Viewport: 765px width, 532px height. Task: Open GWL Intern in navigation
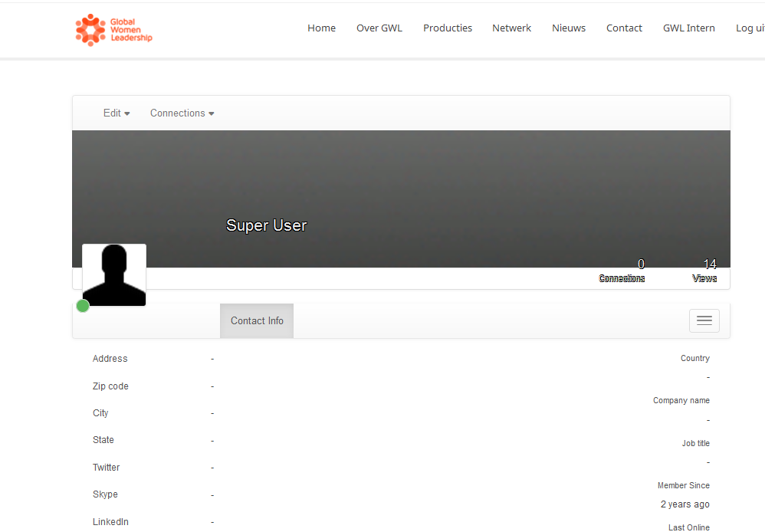tap(689, 28)
